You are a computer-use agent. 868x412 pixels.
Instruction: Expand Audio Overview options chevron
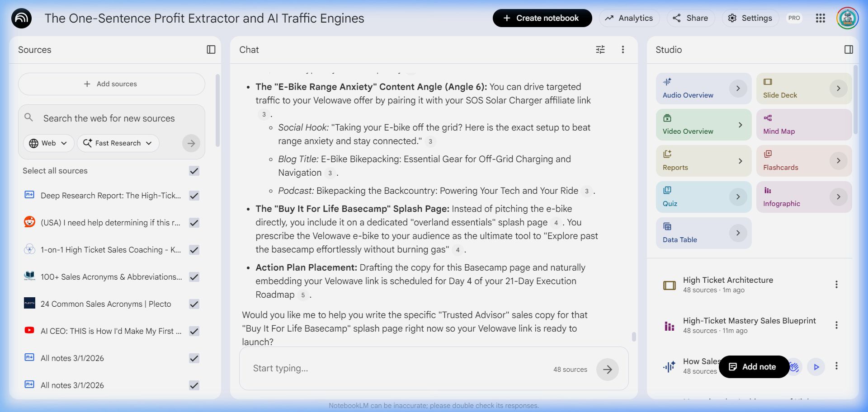738,89
